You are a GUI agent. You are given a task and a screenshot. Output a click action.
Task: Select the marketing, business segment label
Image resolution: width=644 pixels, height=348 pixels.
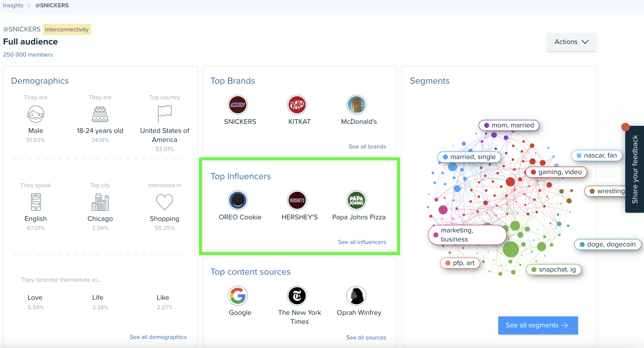coord(467,235)
